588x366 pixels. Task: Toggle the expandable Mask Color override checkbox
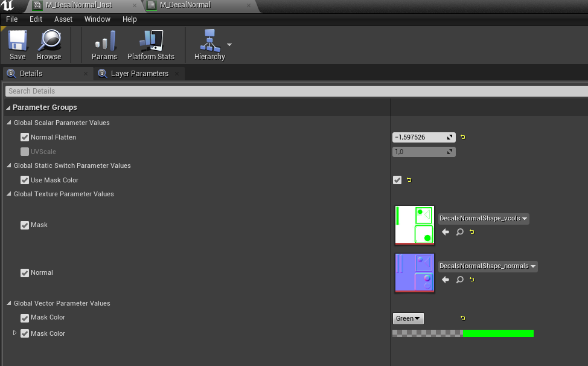[25, 333]
